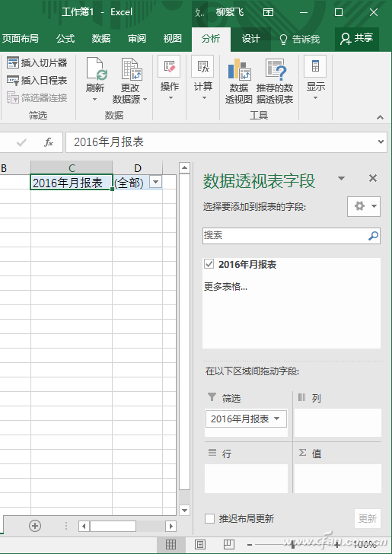Click the 更多表格... link
This screenshot has width=392, height=554.
coord(225,287)
